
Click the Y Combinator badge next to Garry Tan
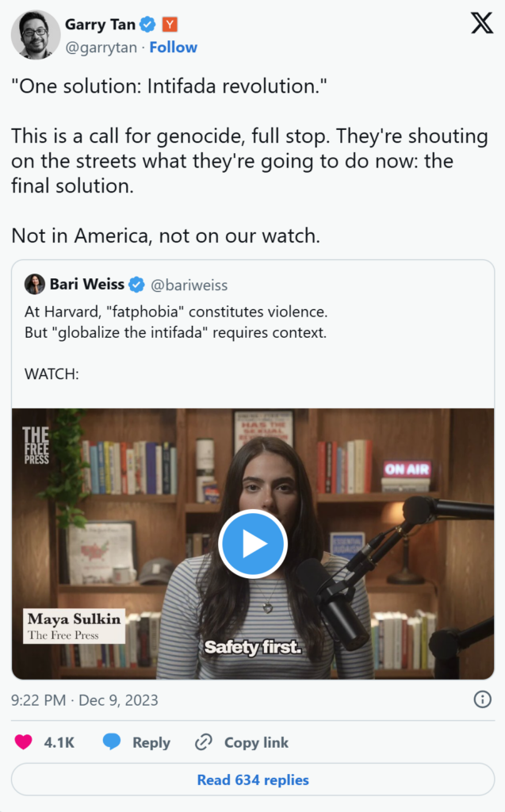click(x=169, y=24)
